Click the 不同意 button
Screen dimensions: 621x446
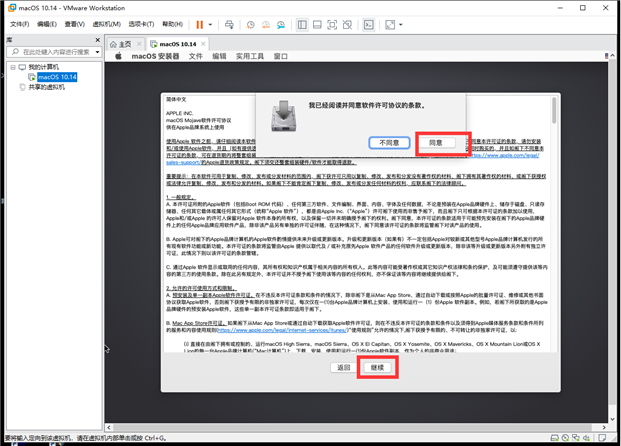point(389,143)
